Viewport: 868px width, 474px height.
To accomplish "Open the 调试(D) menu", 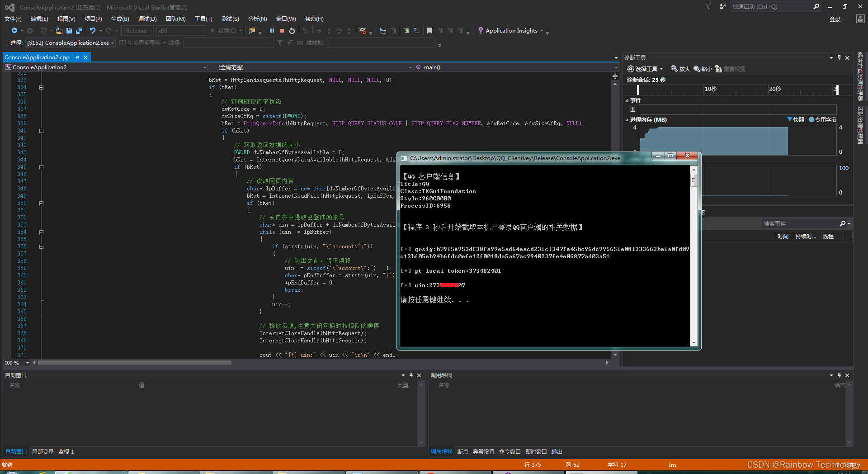I will (x=147, y=19).
